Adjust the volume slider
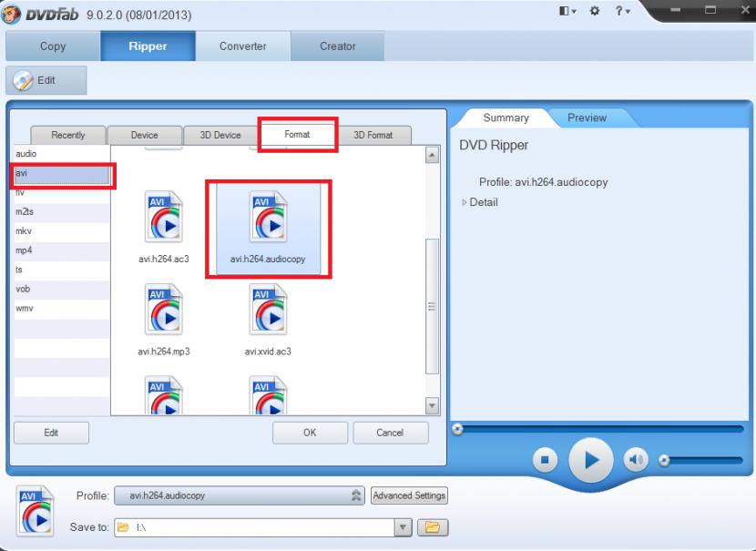This screenshot has width=756, height=551. click(701, 461)
